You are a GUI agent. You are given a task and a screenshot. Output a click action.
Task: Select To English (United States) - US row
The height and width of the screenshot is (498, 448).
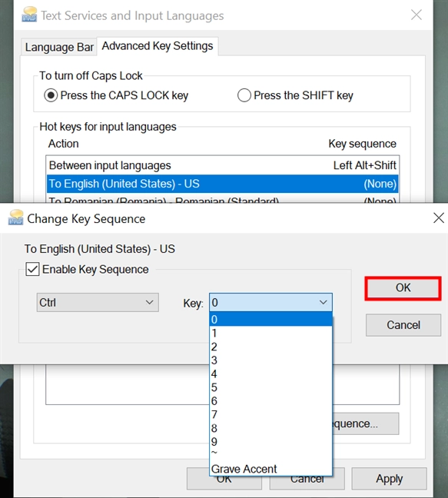222,184
